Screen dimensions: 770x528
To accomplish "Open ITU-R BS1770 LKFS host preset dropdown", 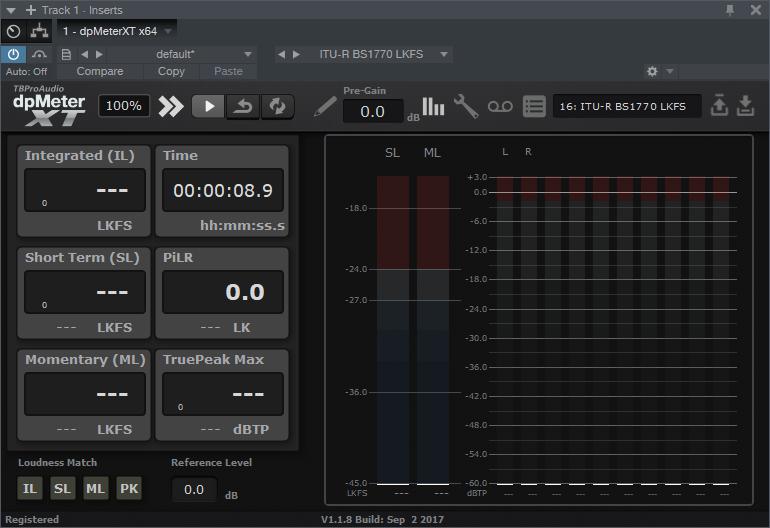I will (444, 54).
